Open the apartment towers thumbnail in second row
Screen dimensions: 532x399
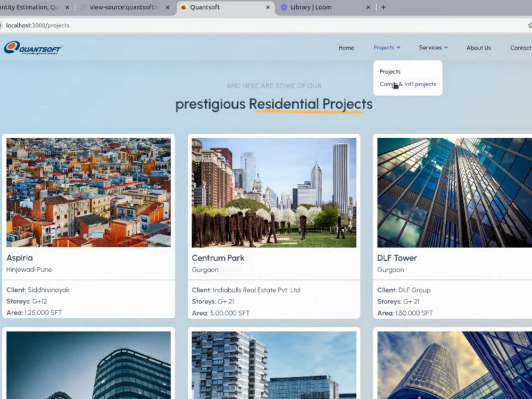coord(274,365)
